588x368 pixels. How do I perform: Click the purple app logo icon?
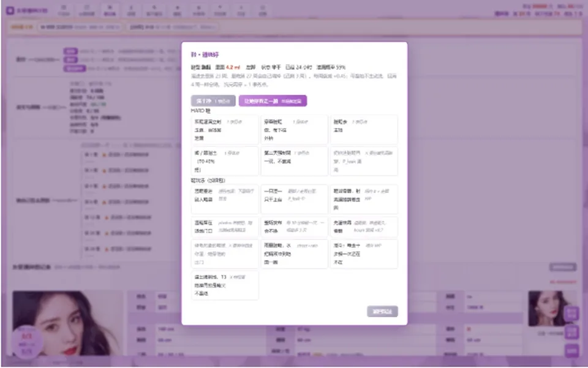pos(10,10)
